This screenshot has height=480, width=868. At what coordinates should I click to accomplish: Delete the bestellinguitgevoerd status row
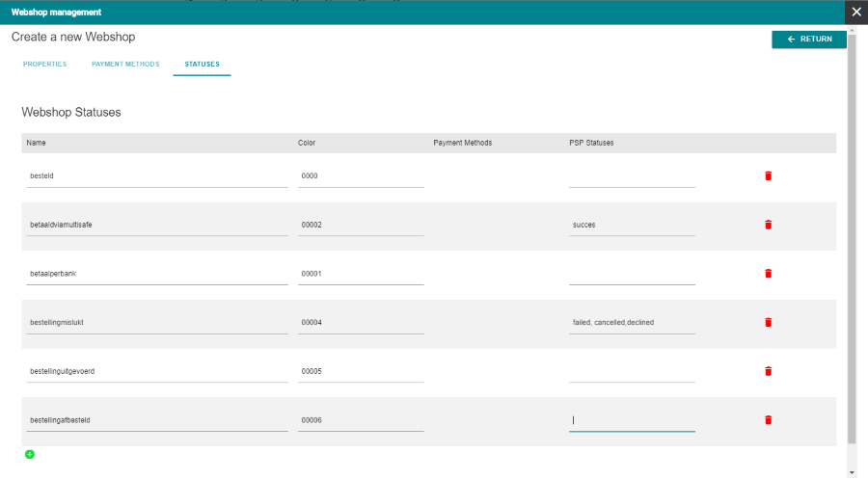(768, 371)
